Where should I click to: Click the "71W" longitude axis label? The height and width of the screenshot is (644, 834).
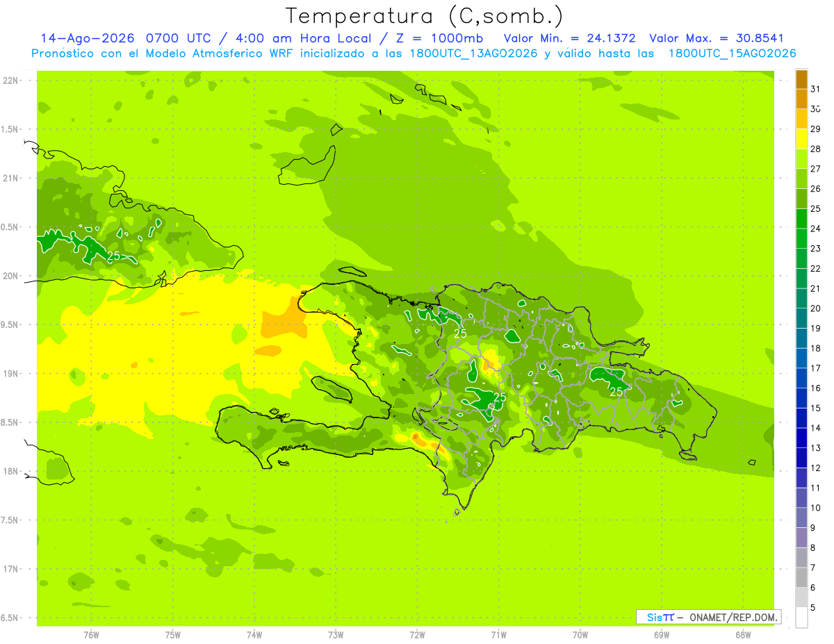(498, 634)
